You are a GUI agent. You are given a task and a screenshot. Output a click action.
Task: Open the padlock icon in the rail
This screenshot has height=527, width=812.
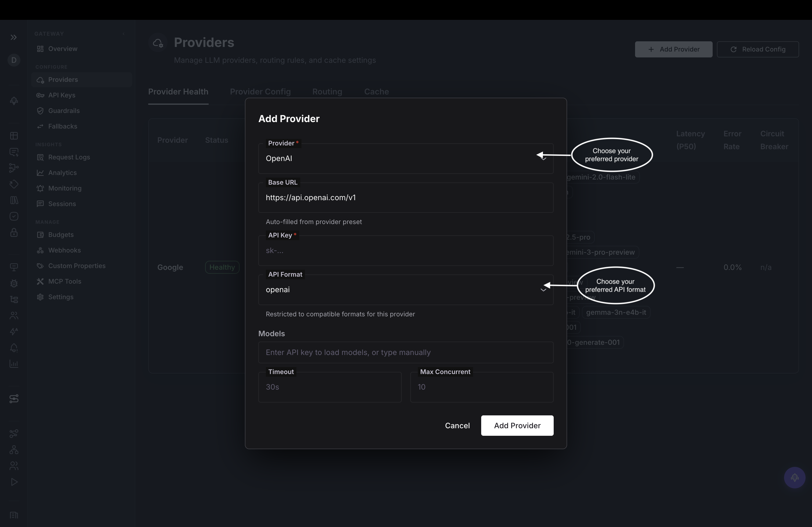[14, 232]
